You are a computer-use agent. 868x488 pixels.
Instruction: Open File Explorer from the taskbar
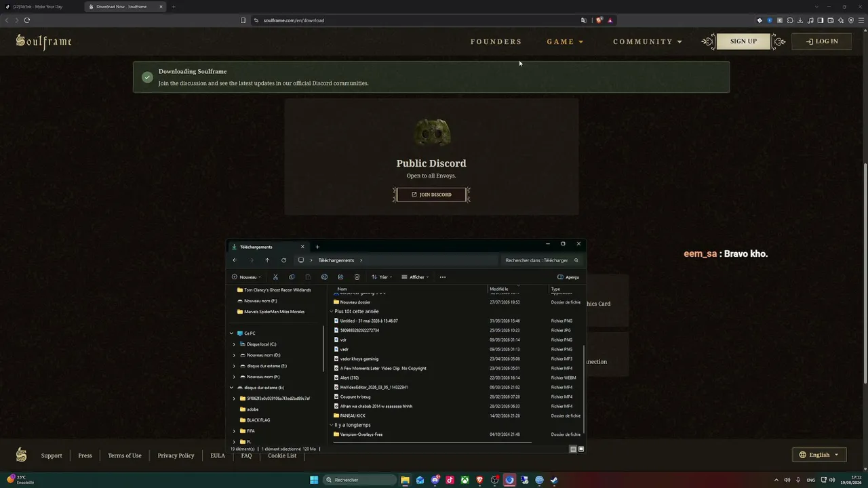(x=405, y=480)
